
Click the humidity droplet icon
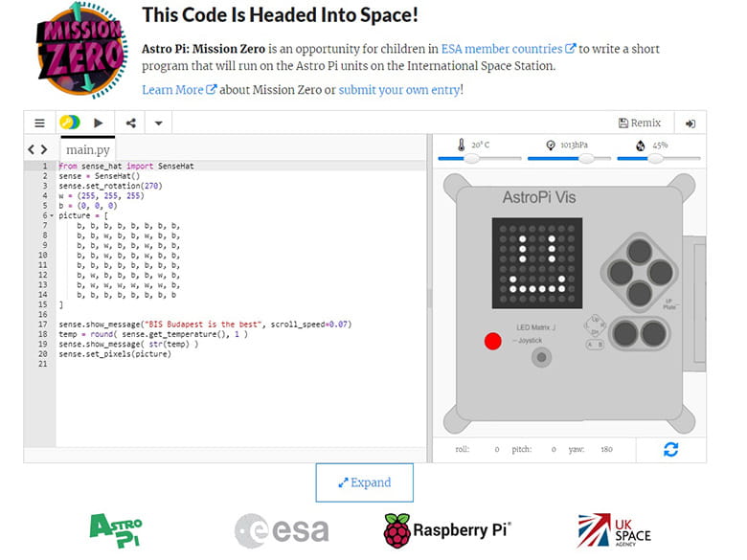[641, 146]
